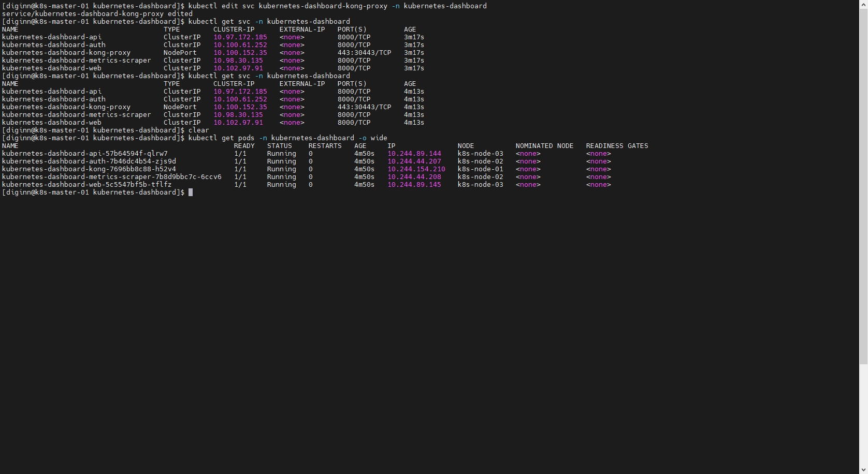This screenshot has width=868, height=474.
Task: Click pod IP address 10.244.89.145
Action: (414, 185)
